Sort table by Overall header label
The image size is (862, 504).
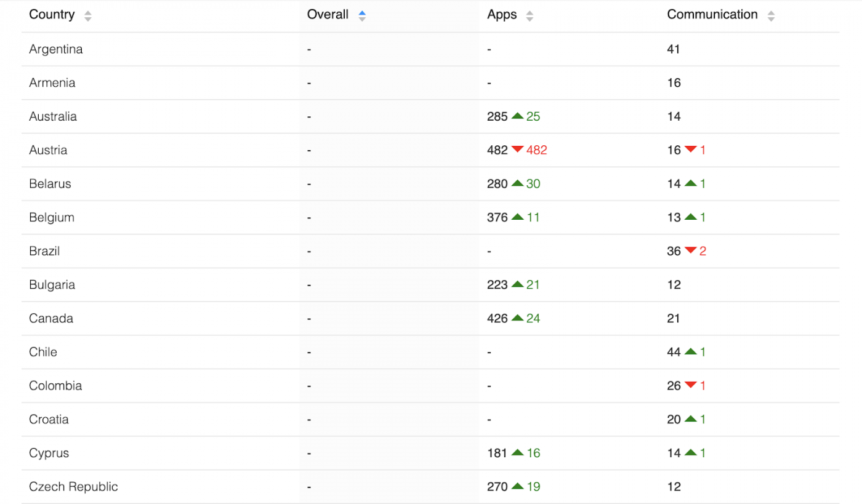coord(328,15)
